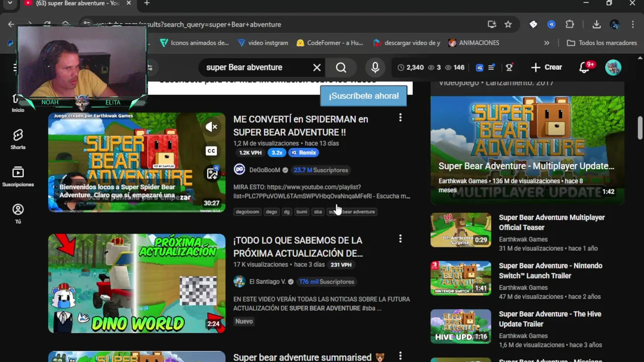Image resolution: width=644 pixels, height=362 pixels.
Task: Close the super Bear adventure tab
Action: pyautogui.click(x=128, y=3)
